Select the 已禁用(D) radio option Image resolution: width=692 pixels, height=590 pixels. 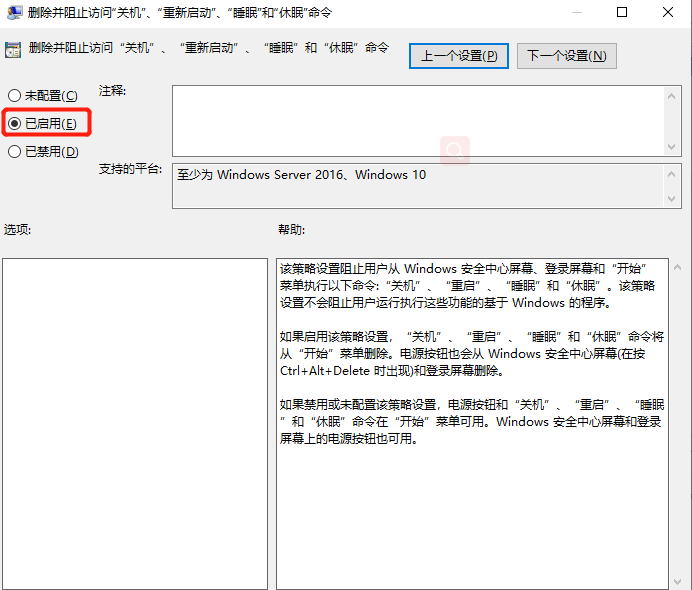(43, 152)
